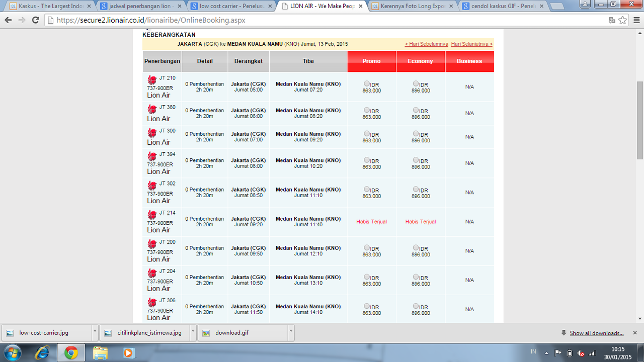Open citilinkplane_istimewa.jpg download

(x=145, y=332)
